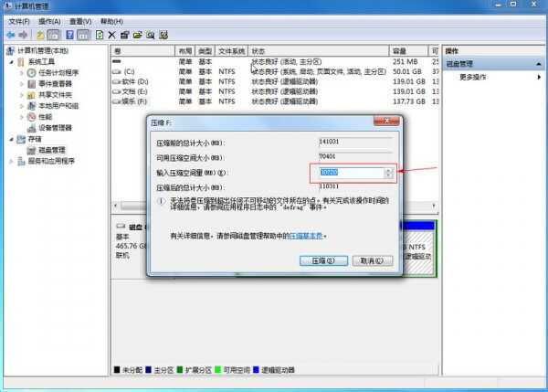Click the Forward arrow in the toolbar
Viewport: 548px width, 392px height.
tap(25, 34)
